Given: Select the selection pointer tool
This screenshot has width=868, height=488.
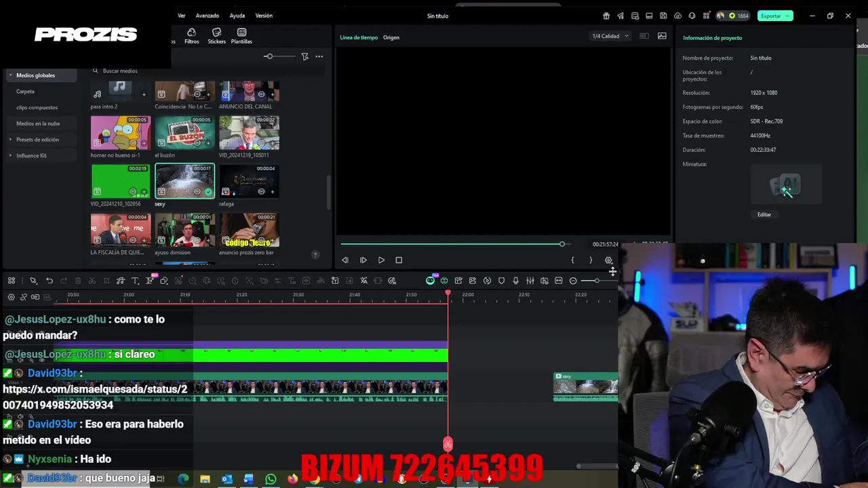Looking at the screenshot, I should pos(33,281).
